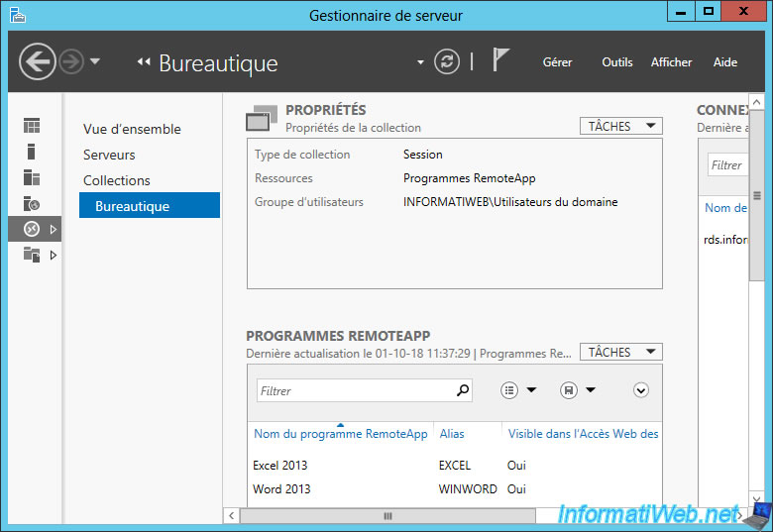Select the All Servers sidebar icon
Screen dimensions: 773x532
[x=32, y=177]
